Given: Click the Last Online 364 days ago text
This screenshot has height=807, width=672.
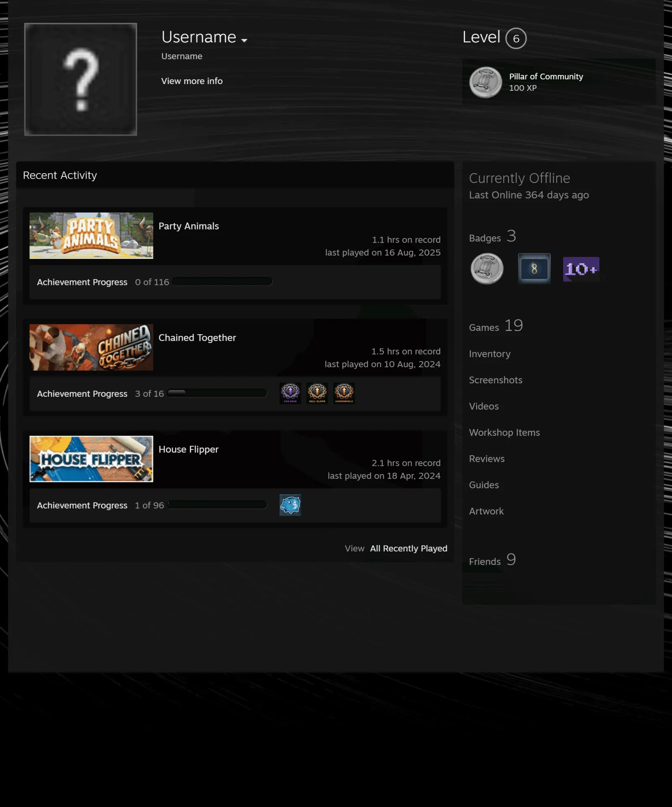Looking at the screenshot, I should tap(529, 195).
